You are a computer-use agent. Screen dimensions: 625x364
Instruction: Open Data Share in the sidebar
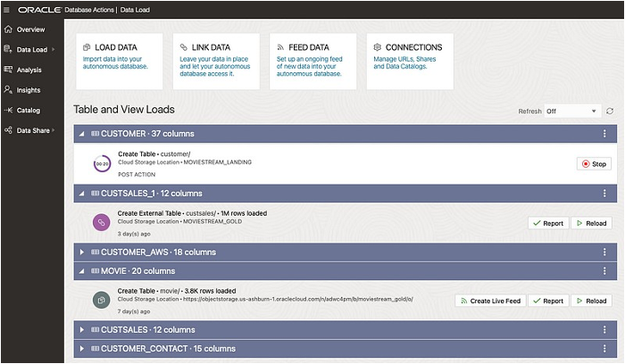pos(33,130)
